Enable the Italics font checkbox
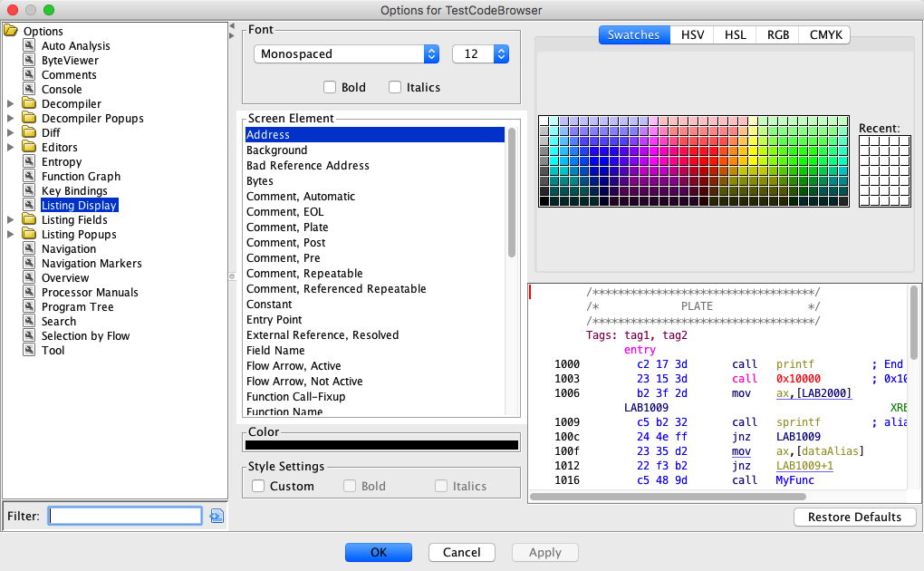This screenshot has height=571, width=924. click(x=395, y=88)
